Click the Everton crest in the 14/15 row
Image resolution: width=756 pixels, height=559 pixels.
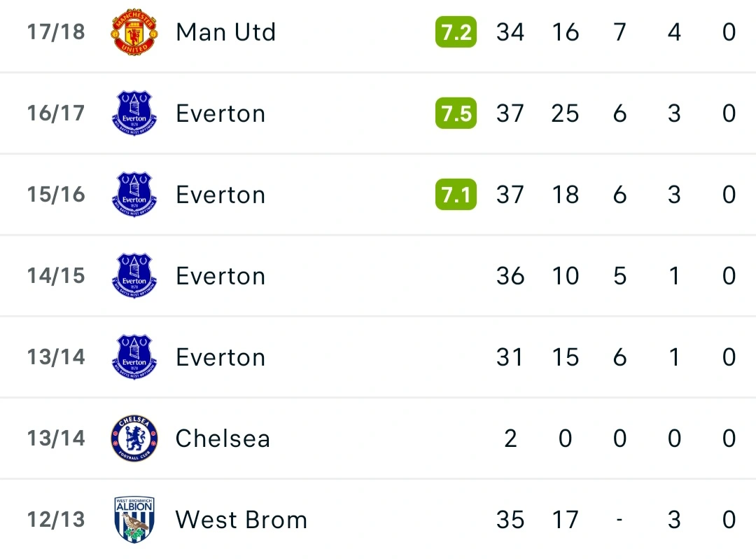coord(134,275)
